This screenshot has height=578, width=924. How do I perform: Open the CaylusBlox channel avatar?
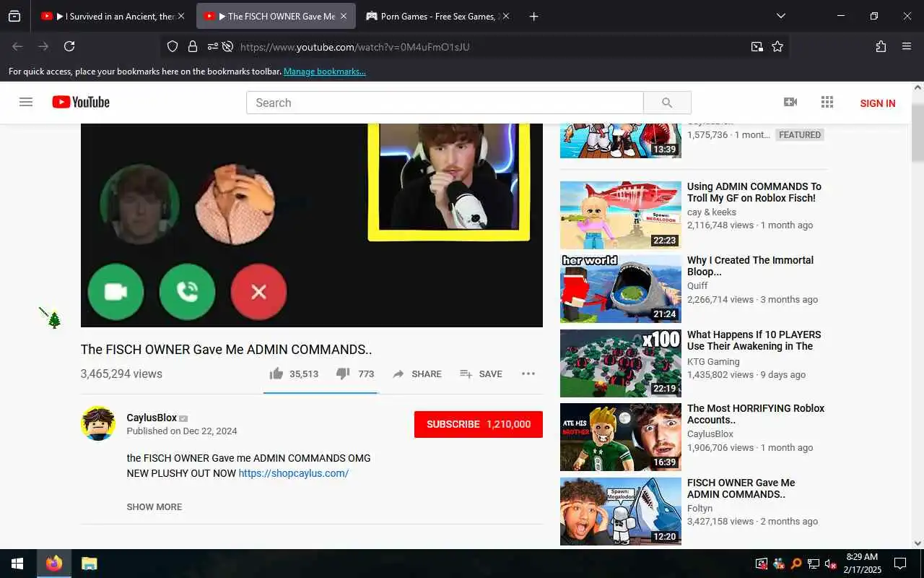click(98, 423)
